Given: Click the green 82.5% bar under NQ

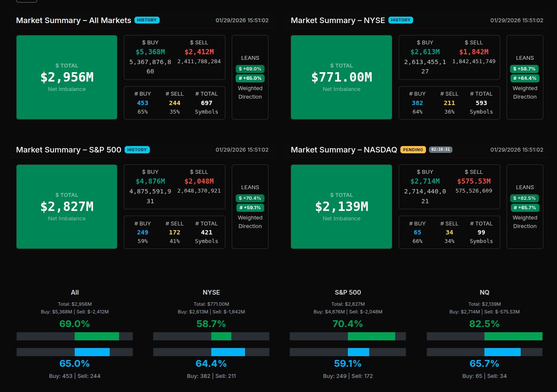Looking at the screenshot, I should click(x=513, y=336).
